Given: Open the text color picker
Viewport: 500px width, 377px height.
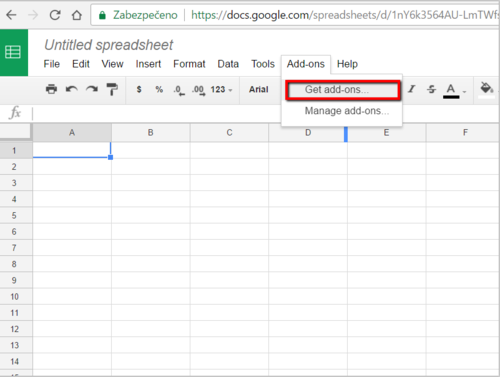Looking at the screenshot, I should [451, 91].
